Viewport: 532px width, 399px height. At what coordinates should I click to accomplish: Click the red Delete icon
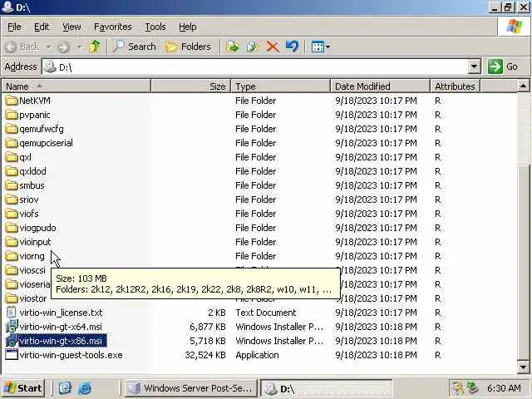click(x=273, y=47)
